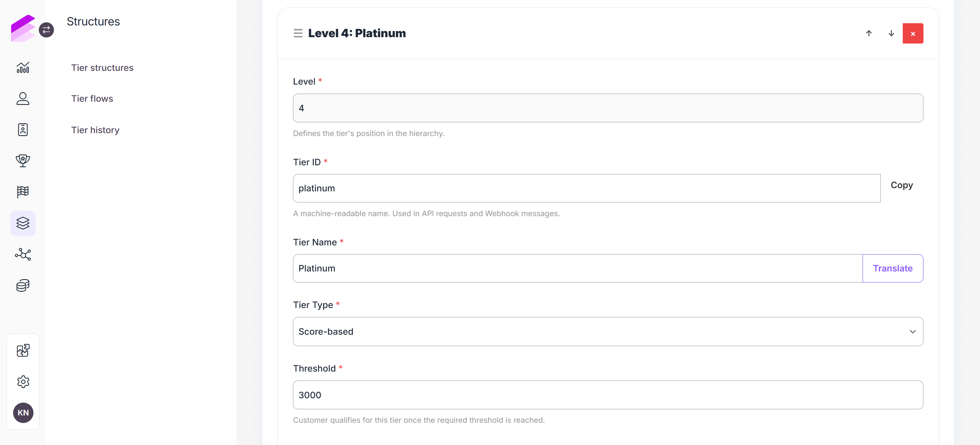Screen dimensions: 980x445
Task: Expand the Tier Type Score-based dropdown
Action: [607, 332]
